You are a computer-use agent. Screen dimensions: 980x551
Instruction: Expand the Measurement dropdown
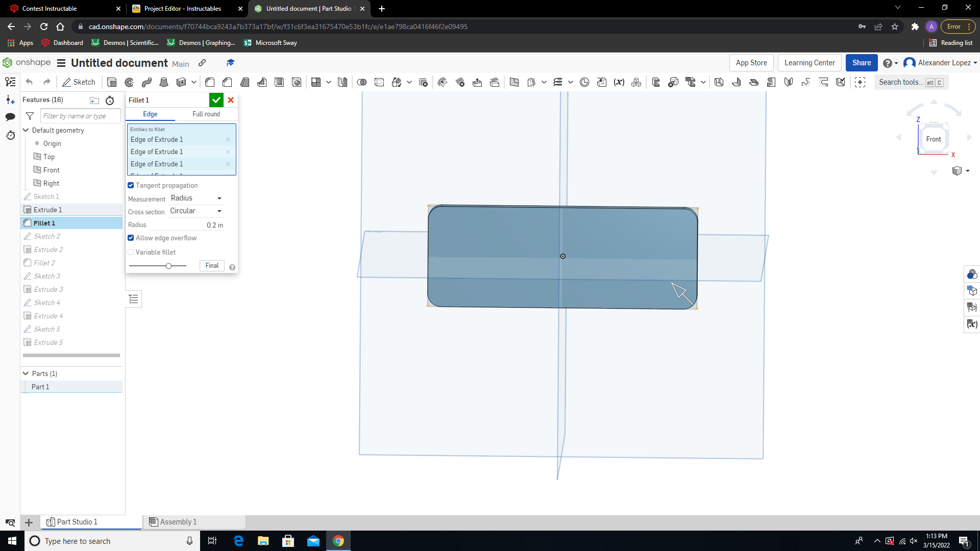(195, 197)
